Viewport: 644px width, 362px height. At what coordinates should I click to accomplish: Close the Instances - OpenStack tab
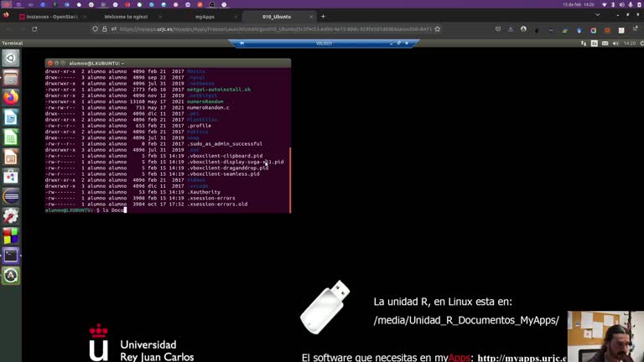point(84,17)
